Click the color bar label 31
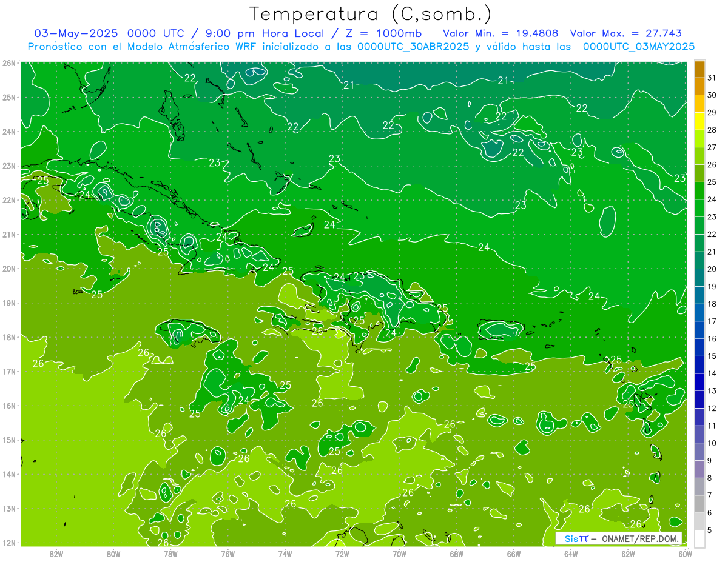The height and width of the screenshot is (562, 728). tap(712, 78)
